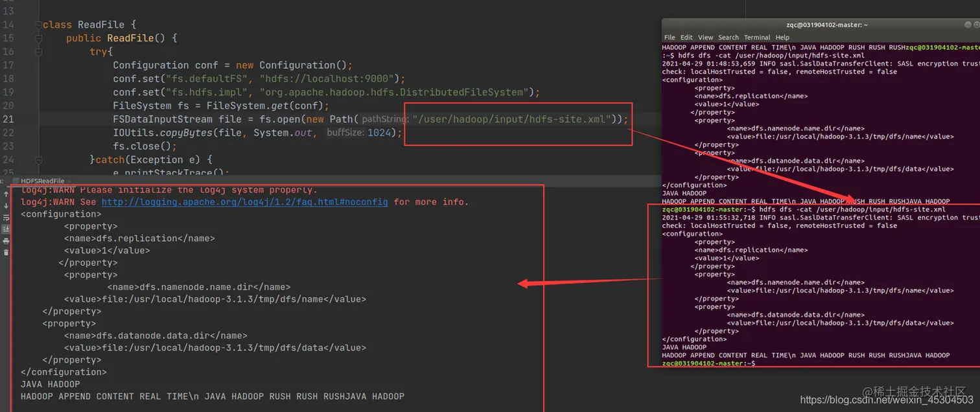Collapse the ReadFile() constructor fold marker
Image resolution: width=980 pixels, height=412 pixels.
39,38
